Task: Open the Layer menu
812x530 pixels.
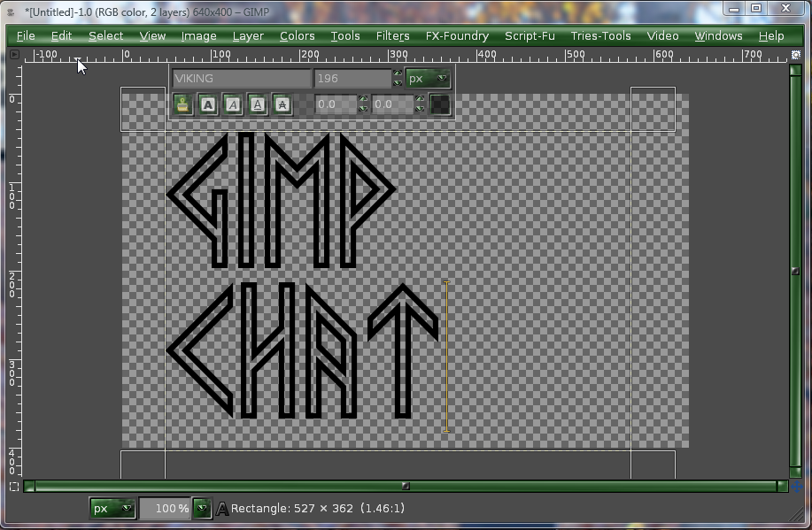Action: coord(248,35)
